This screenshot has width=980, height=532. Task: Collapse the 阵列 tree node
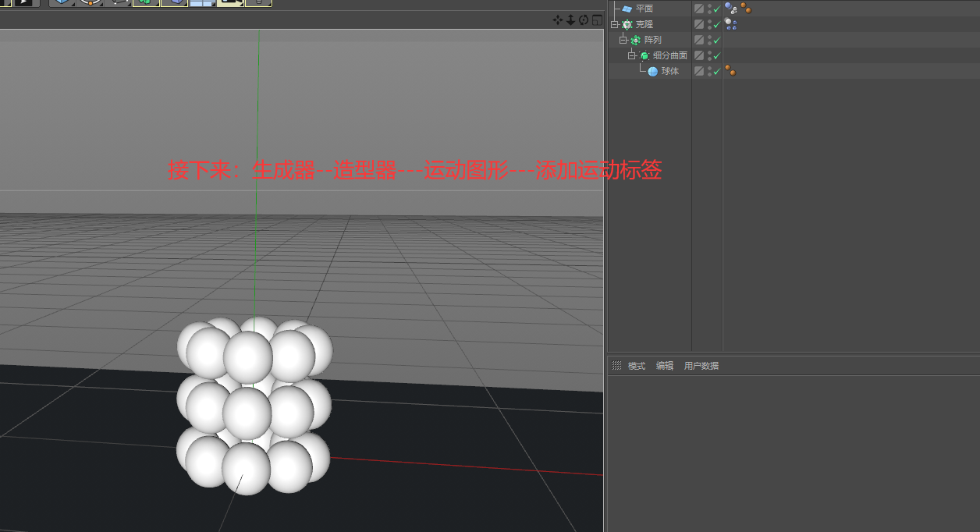(x=623, y=40)
